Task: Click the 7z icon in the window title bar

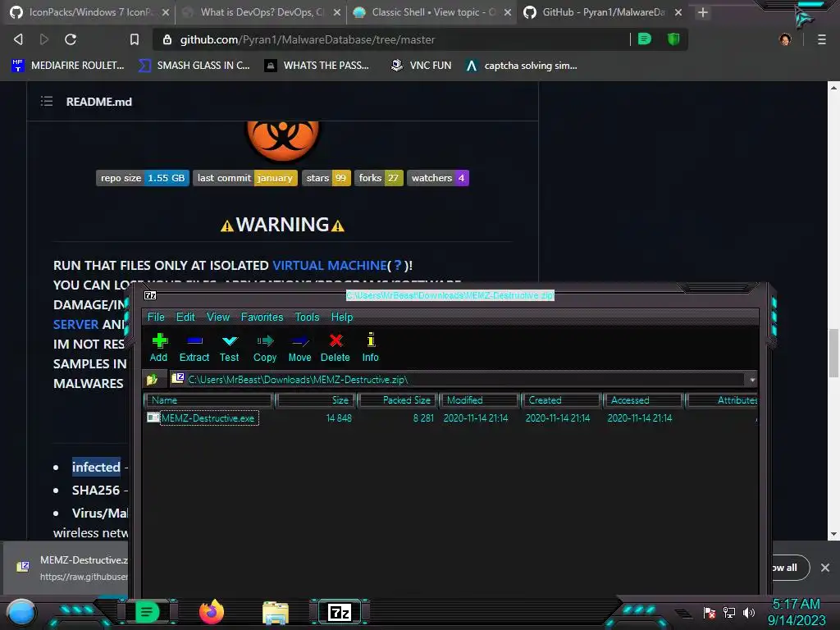Action: [150, 295]
